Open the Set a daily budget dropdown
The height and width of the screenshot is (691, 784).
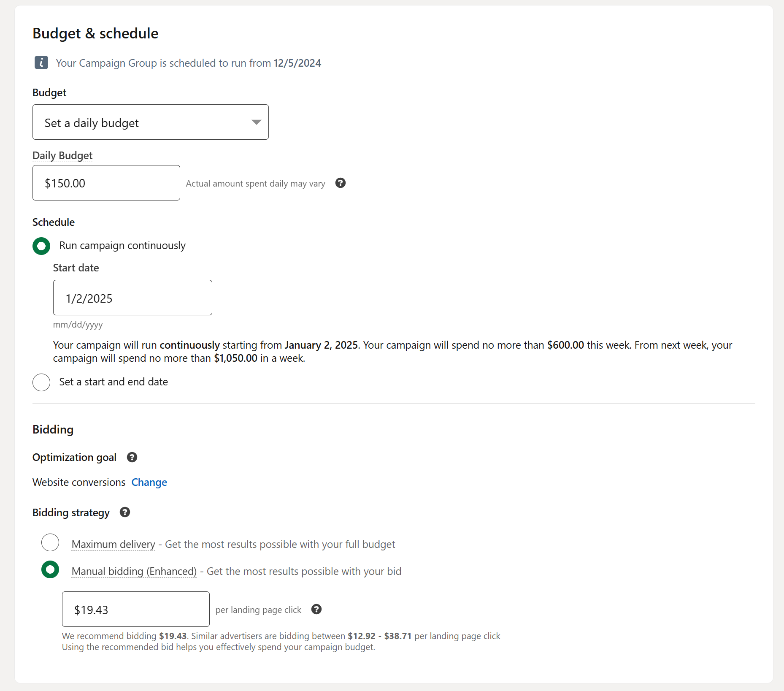[x=151, y=122]
